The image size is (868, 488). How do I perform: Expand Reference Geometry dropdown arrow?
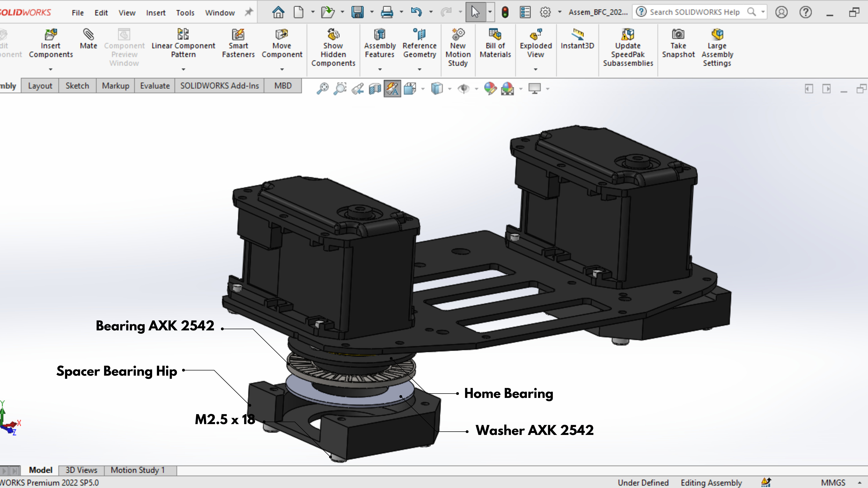pyautogui.click(x=420, y=69)
